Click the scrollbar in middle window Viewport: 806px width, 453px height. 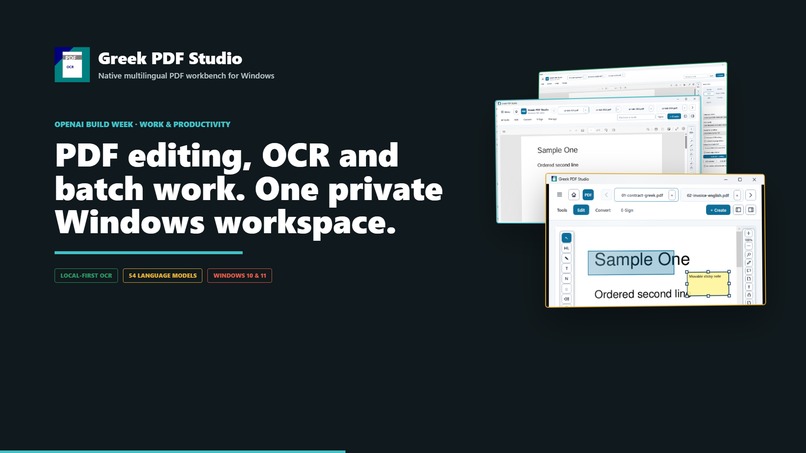point(686,142)
